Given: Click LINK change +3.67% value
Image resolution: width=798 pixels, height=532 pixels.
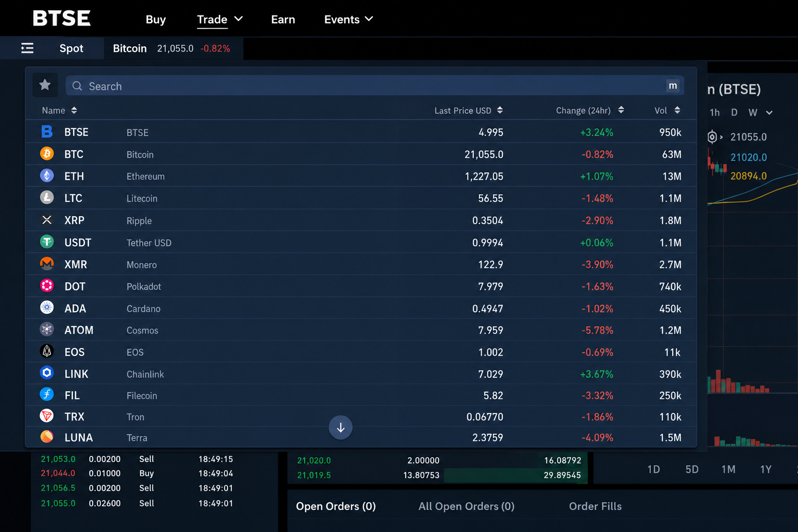Looking at the screenshot, I should [596, 374].
